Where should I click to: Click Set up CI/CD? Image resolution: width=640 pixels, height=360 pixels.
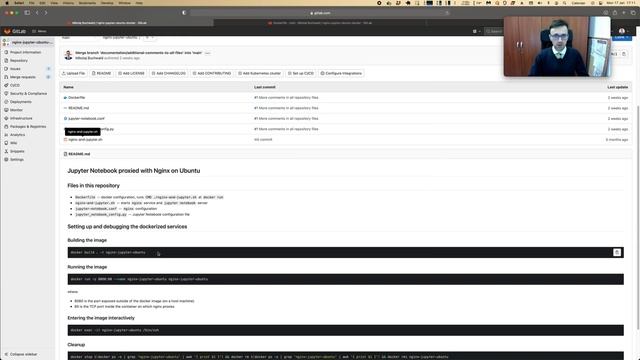point(301,73)
